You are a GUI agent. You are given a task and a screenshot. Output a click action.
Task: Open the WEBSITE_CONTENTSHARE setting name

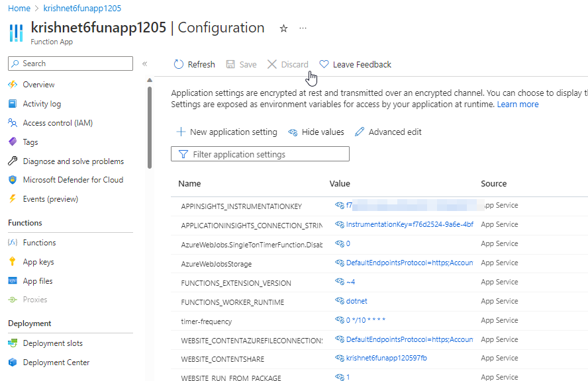coord(222,359)
